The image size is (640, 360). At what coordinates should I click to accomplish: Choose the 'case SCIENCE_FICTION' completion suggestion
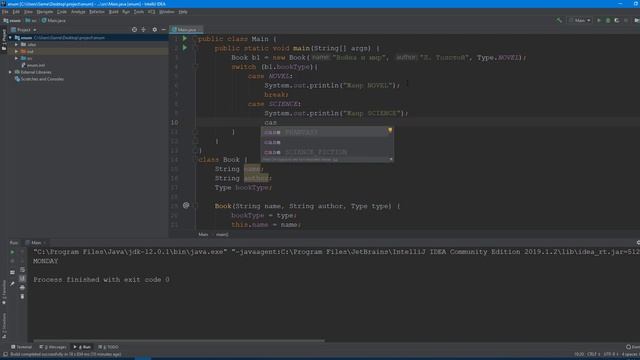coord(327,152)
